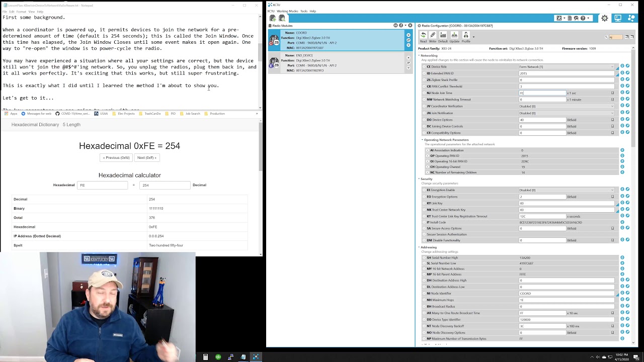
Task: Click the NJ Node Join Time input field
Action: point(542,93)
